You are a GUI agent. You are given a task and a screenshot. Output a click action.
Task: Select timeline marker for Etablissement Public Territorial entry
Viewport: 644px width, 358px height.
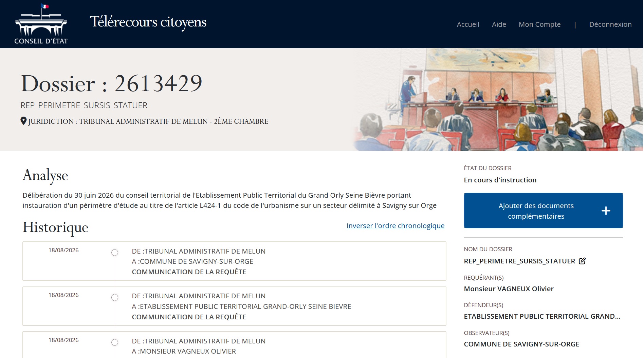tap(115, 297)
